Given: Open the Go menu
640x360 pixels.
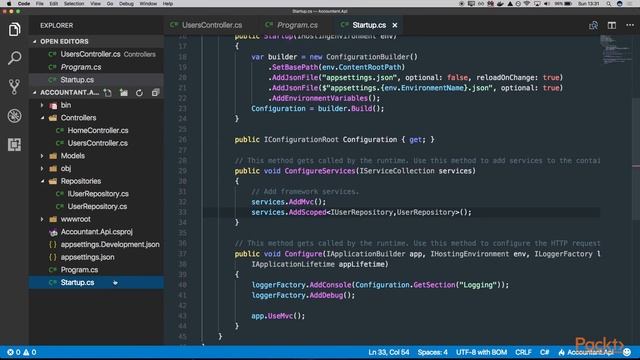Looking at the screenshot, I should point(110,4).
